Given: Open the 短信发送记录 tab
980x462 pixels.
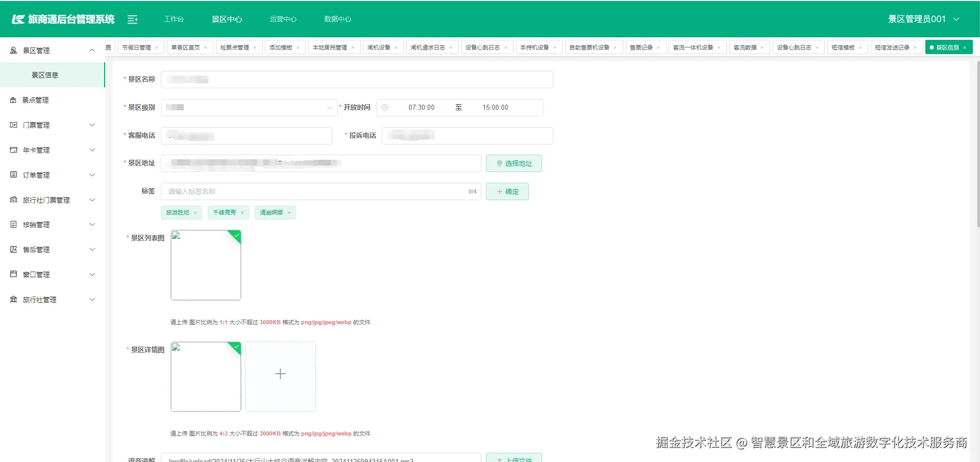Looking at the screenshot, I should coord(893,47).
